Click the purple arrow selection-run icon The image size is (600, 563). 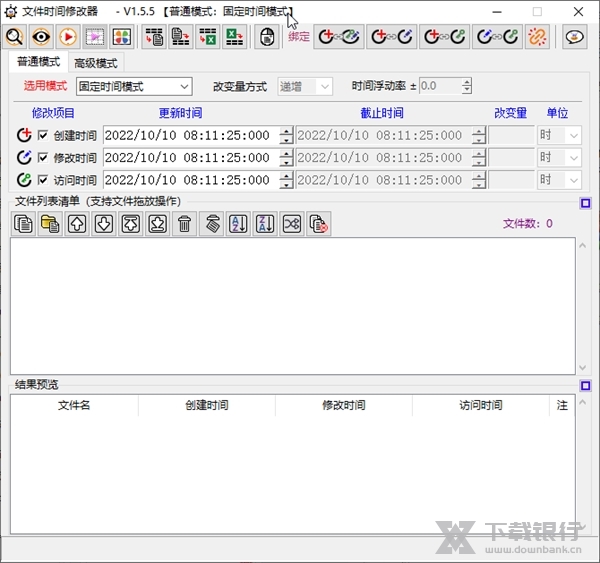click(95, 37)
